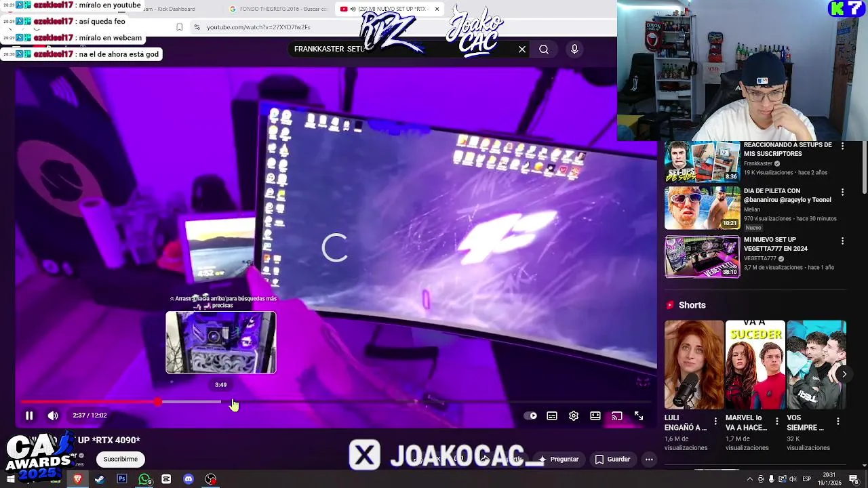Click the Frankkaster channel name
The image size is (868, 488).
click(758, 163)
